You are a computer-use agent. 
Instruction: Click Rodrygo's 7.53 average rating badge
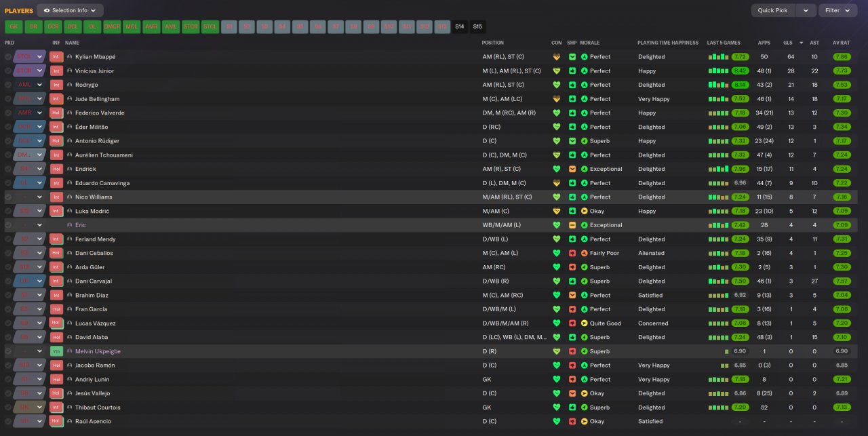tap(842, 85)
